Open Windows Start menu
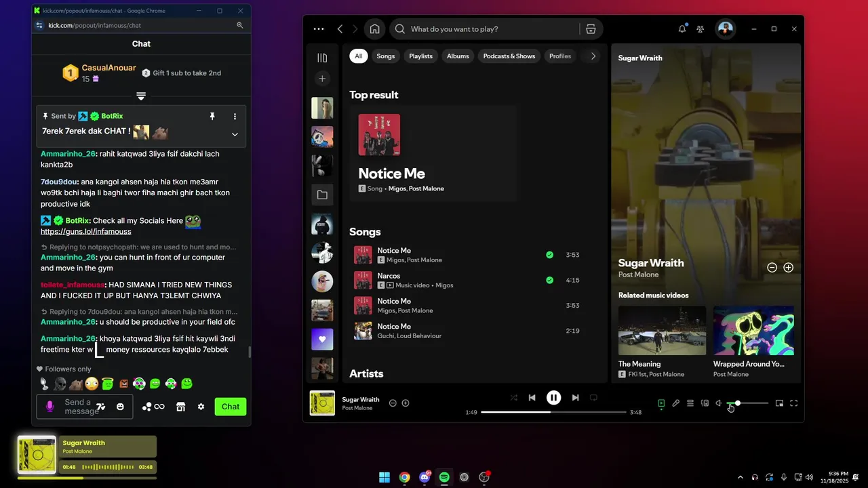This screenshot has width=868, height=488. coord(384,477)
